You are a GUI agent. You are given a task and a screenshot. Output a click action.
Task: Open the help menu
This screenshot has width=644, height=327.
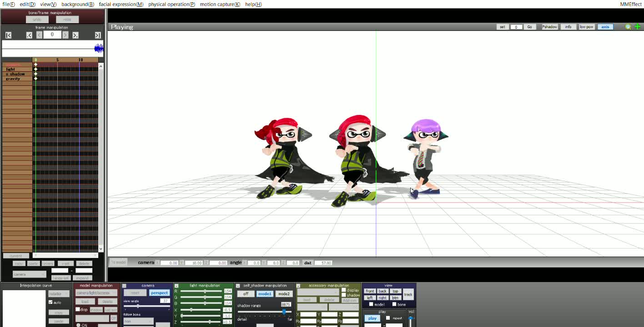click(253, 4)
